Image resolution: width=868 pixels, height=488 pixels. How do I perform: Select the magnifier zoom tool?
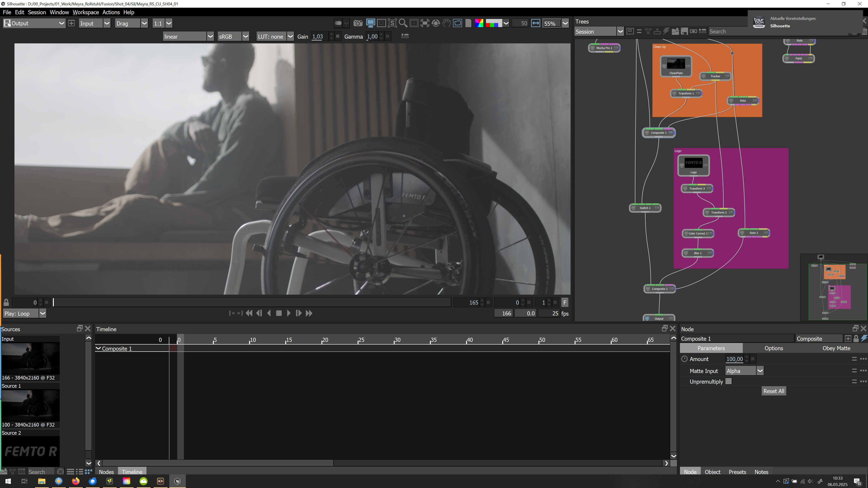[403, 23]
